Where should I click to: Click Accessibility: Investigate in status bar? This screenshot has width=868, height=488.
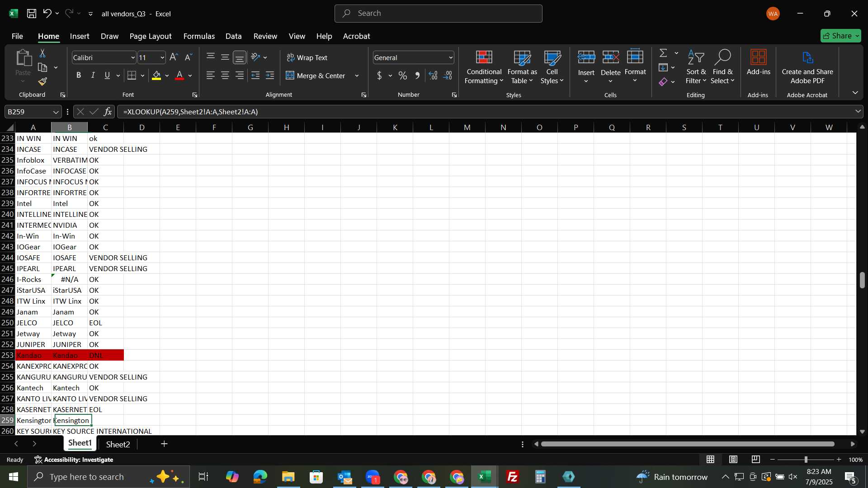tap(74, 460)
